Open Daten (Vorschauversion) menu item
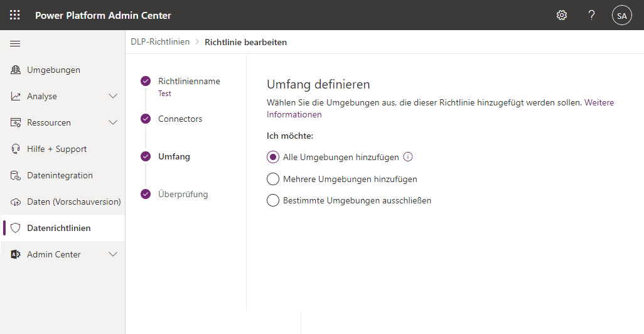Viewport: 644px width, 334px height. pos(62,202)
